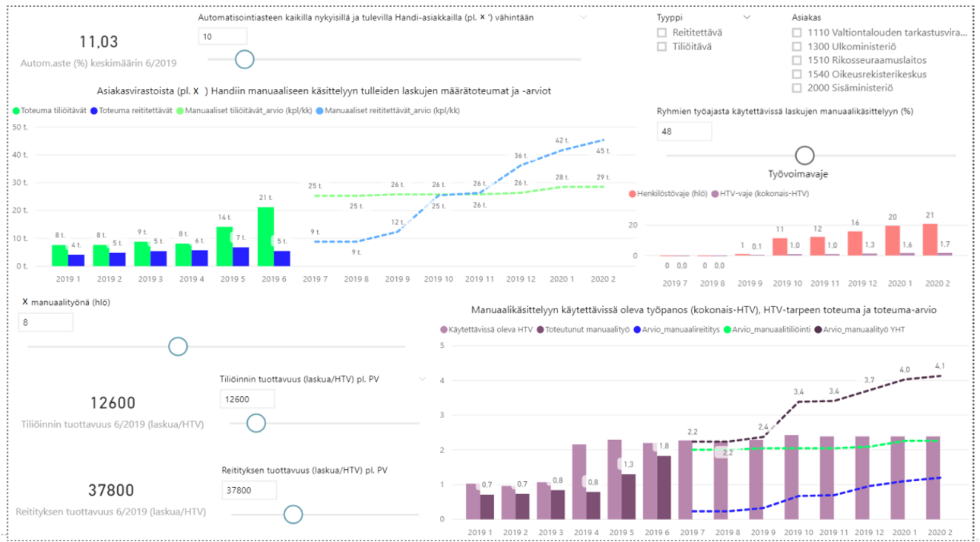This screenshot has height=542, width=980.
Task: Enable the 2000 Sisäministeriö customer checkbox
Action: 797,87
